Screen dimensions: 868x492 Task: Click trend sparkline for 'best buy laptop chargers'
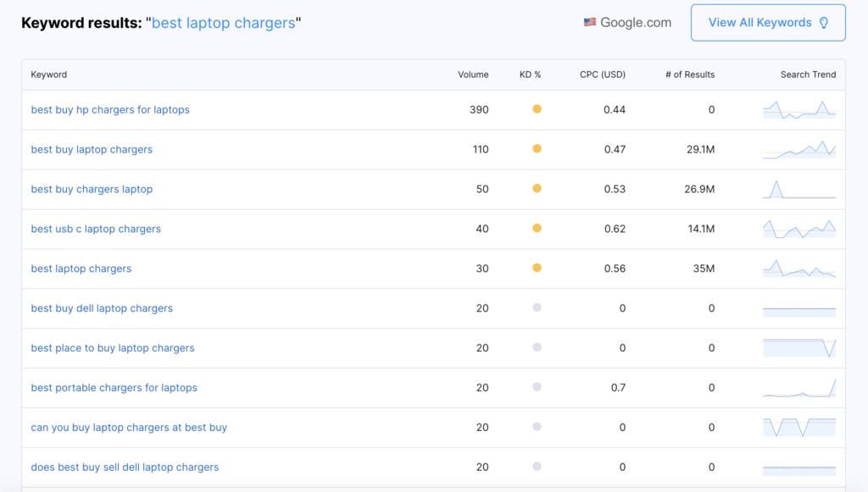tap(799, 150)
